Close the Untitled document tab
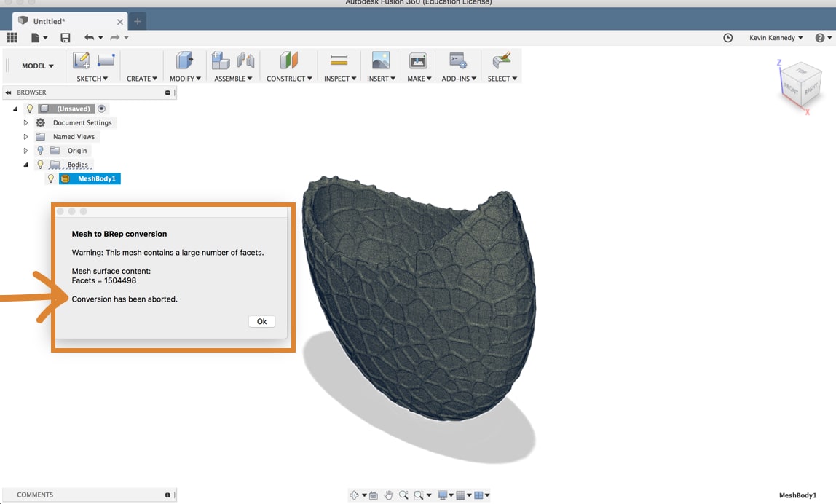Viewport: 836px width, 504px height. pyautogui.click(x=120, y=22)
